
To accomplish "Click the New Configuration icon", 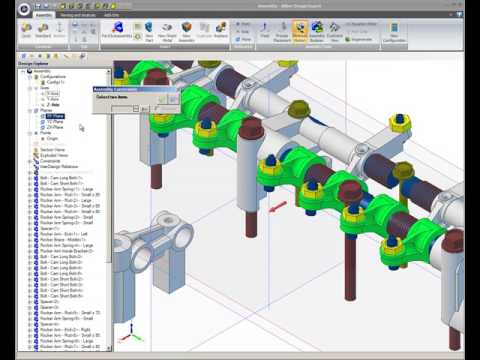I will 394,32.
